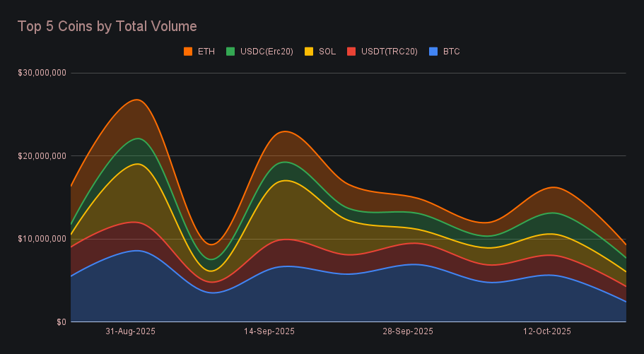Click the $0 y-axis label
The width and height of the screenshot is (644, 354).
tap(62, 322)
